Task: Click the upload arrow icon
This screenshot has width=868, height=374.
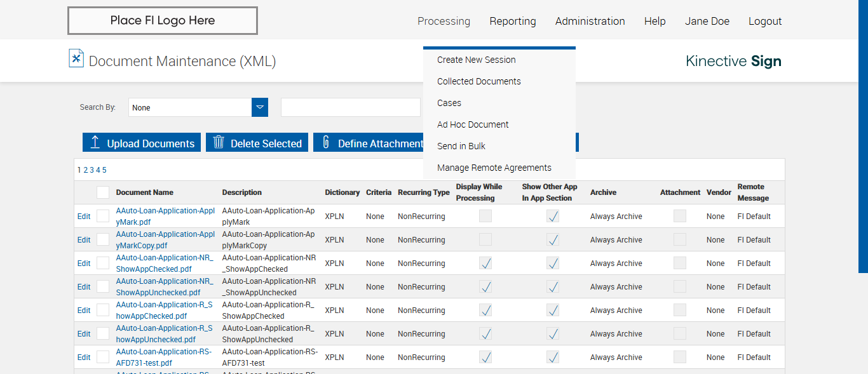Action: point(95,142)
